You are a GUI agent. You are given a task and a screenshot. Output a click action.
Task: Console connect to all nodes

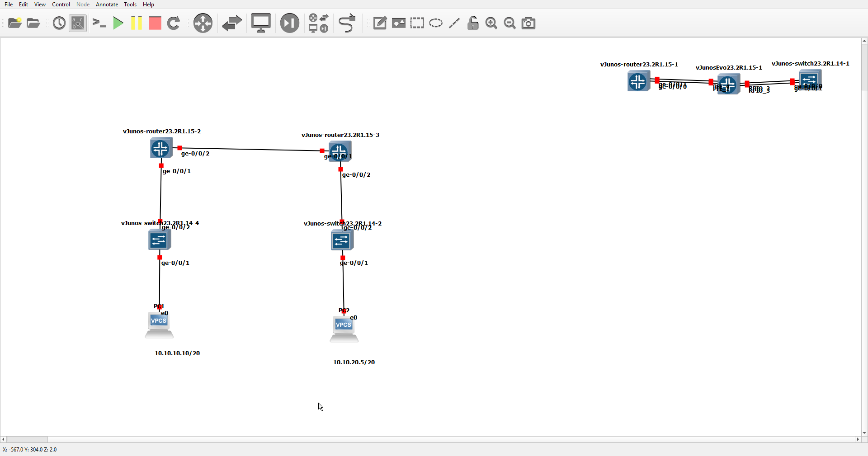tap(99, 23)
